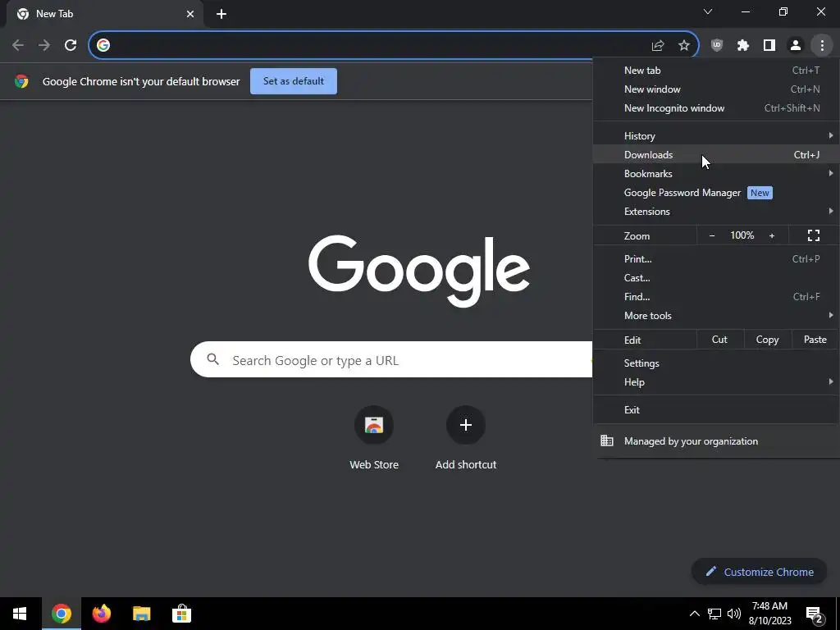Open the profile avatar menu

click(x=796, y=45)
